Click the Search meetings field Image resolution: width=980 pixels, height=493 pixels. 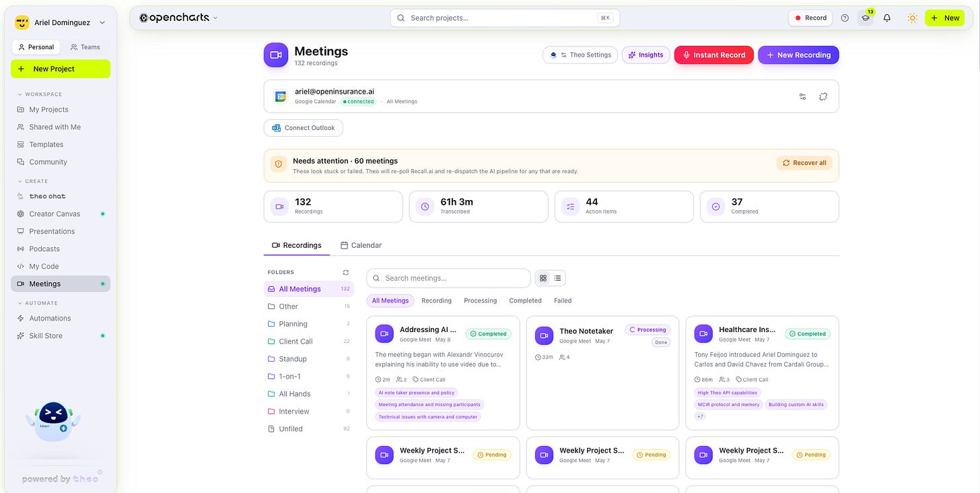(x=448, y=278)
